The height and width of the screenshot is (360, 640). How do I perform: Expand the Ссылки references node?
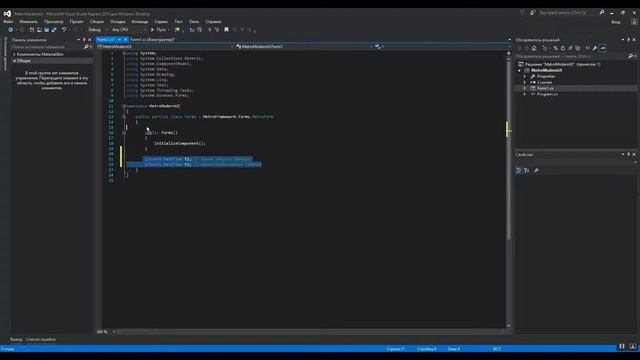pos(525,82)
